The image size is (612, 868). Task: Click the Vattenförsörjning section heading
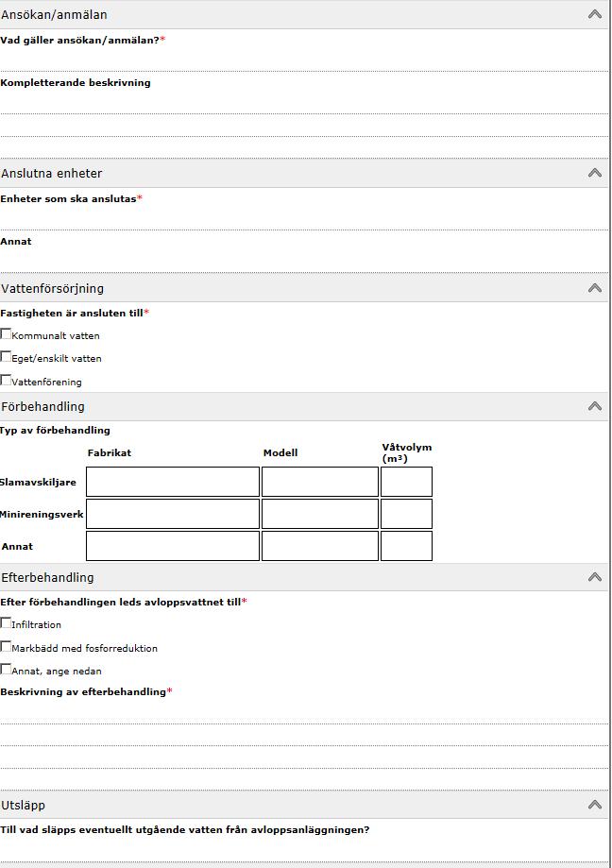(x=53, y=288)
